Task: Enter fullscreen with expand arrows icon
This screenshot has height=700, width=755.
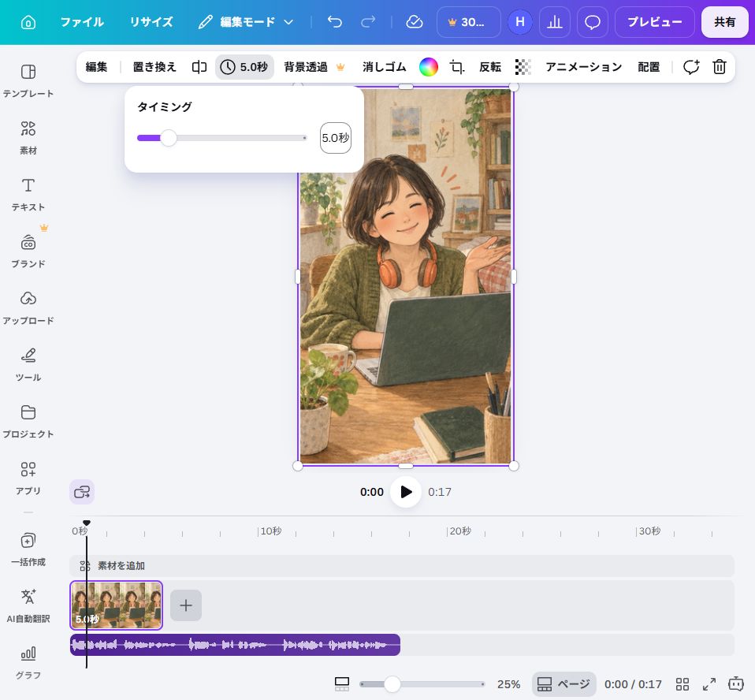Action: 709,684
